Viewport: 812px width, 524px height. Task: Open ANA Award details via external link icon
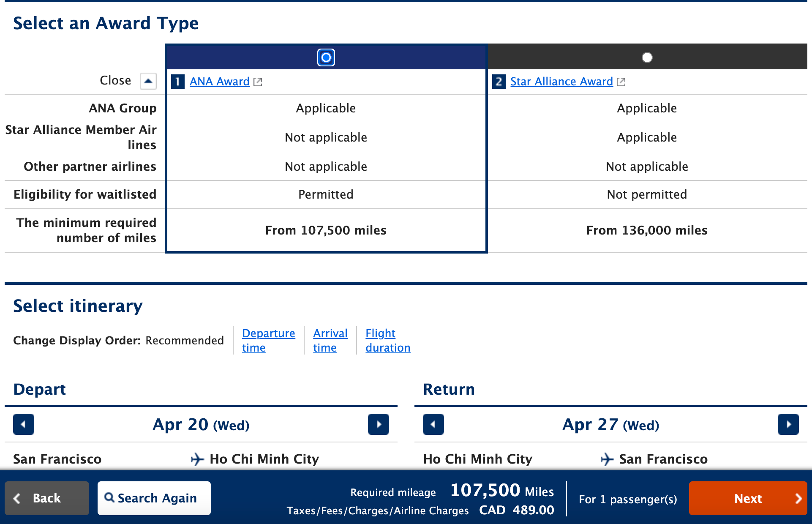tap(258, 82)
